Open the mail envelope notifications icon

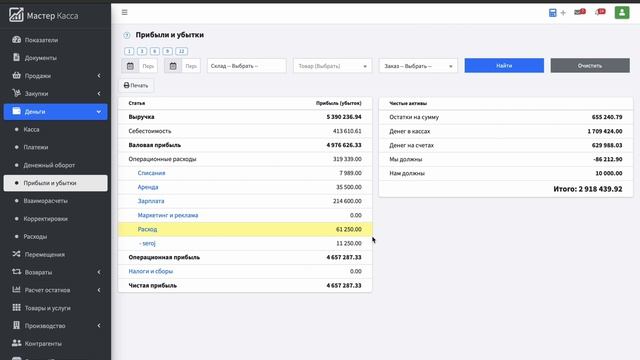[x=580, y=12]
